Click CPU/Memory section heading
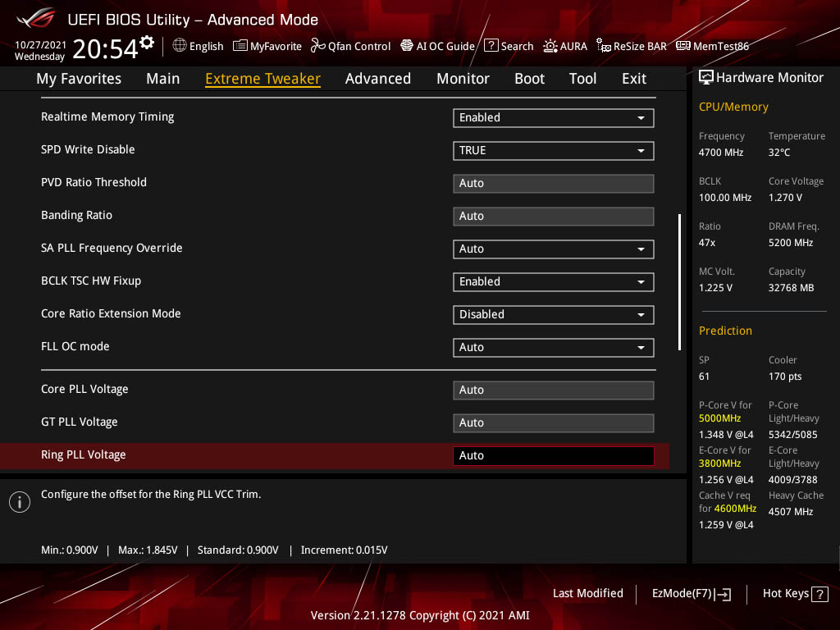Screen dimensions: 840x630 [x=733, y=107]
